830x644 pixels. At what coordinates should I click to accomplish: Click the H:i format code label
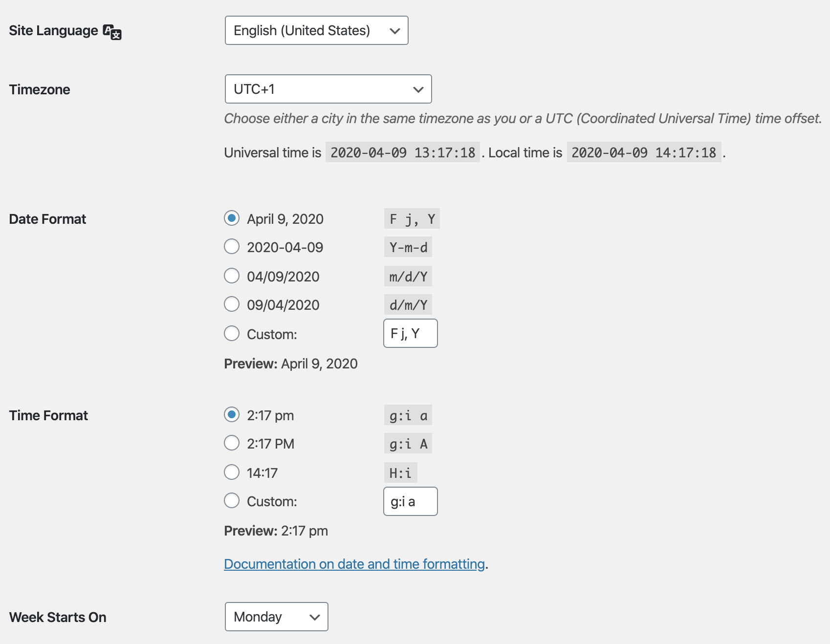400,473
